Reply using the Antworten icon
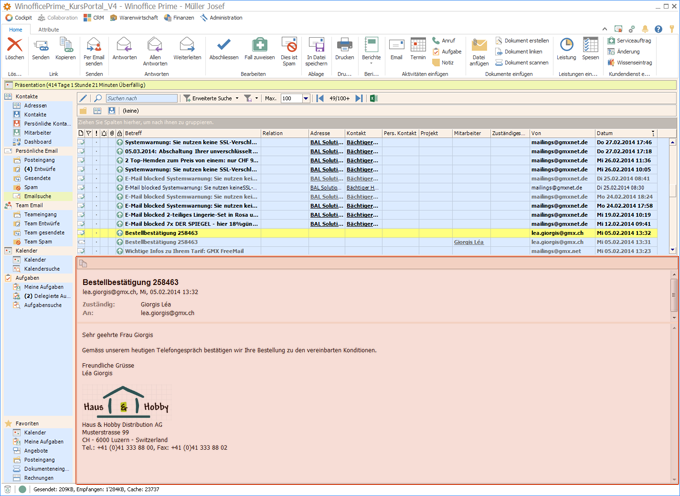 tap(124, 45)
